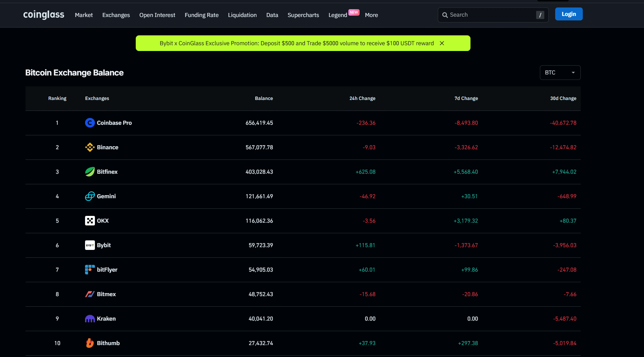Click the green Bitfinex leaf icon

[90, 172]
